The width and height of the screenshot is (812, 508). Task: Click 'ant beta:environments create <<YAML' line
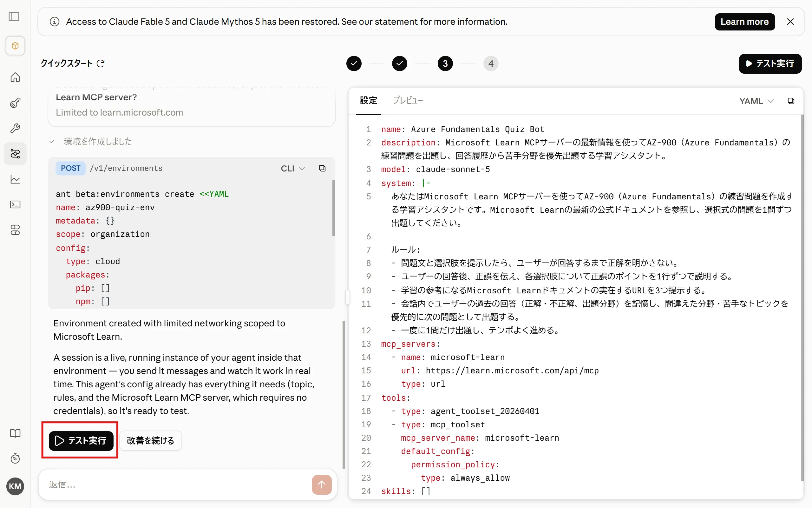[x=142, y=194]
